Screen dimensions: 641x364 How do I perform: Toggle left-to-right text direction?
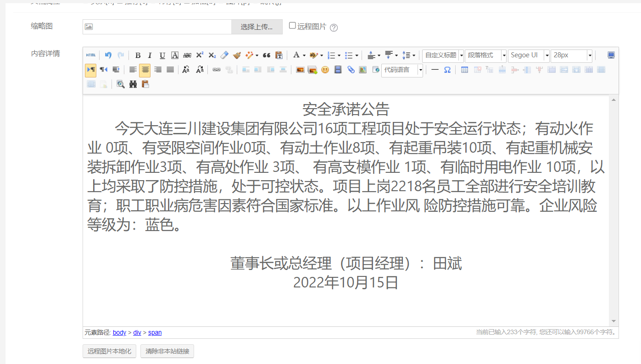click(x=91, y=70)
